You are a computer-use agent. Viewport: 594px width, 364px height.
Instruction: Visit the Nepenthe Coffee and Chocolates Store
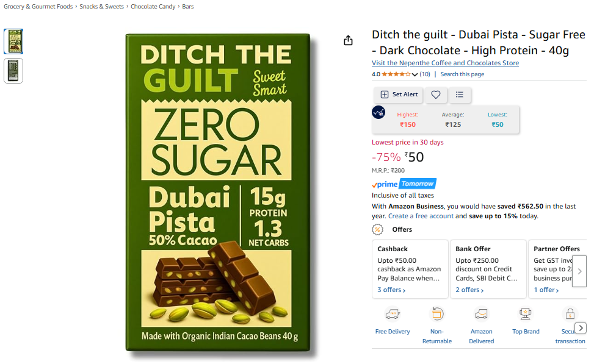pos(445,63)
